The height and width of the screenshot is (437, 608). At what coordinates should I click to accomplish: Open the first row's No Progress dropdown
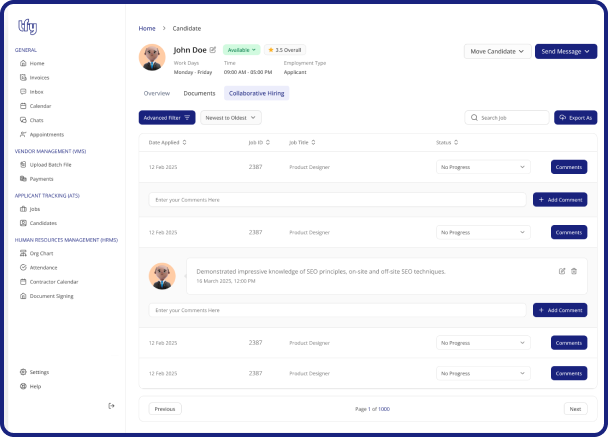(483, 167)
